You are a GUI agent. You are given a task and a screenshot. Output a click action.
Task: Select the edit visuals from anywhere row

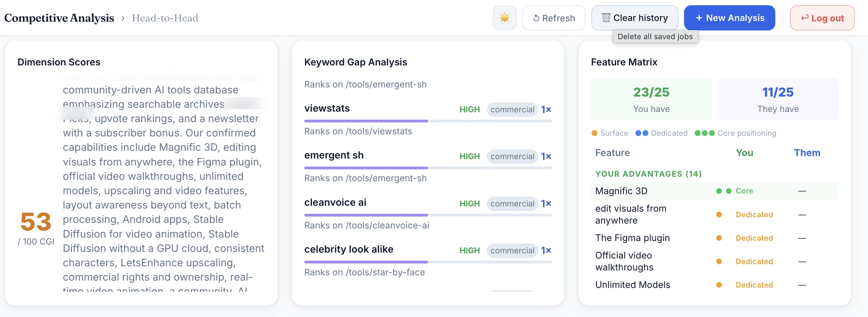point(715,214)
